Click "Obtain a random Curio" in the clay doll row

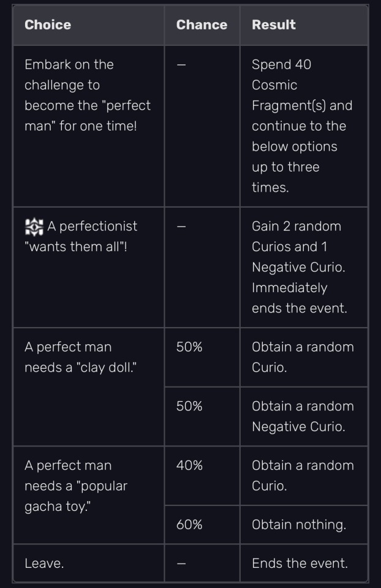(303, 357)
